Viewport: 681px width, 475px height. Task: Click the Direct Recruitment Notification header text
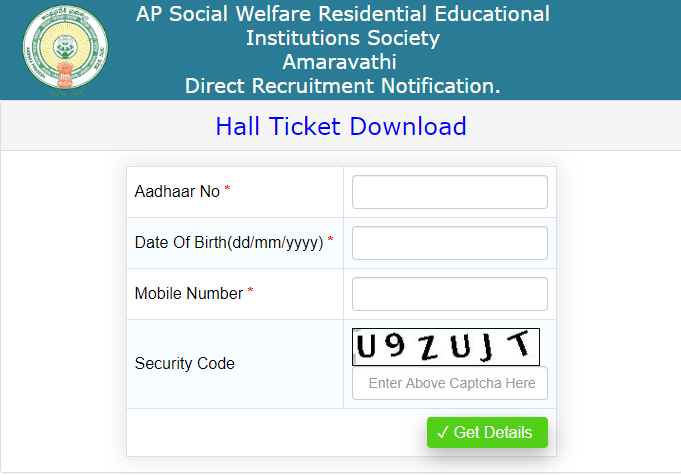click(x=343, y=86)
